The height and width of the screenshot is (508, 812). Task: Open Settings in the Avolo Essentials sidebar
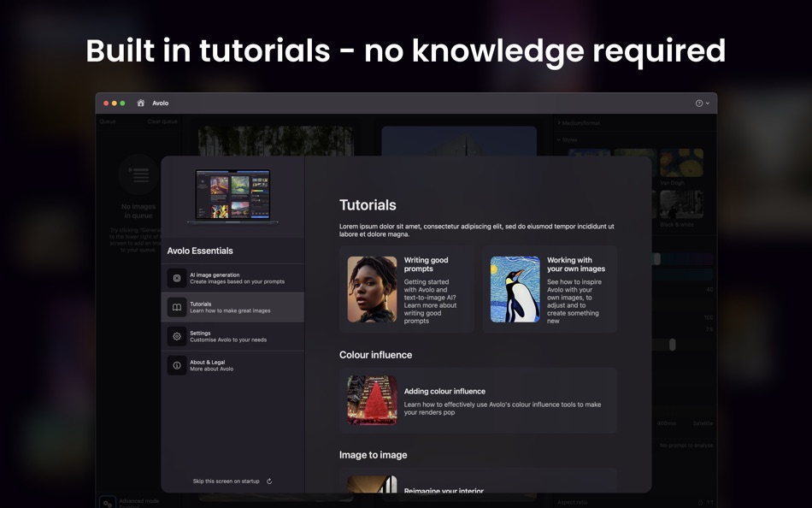point(232,336)
